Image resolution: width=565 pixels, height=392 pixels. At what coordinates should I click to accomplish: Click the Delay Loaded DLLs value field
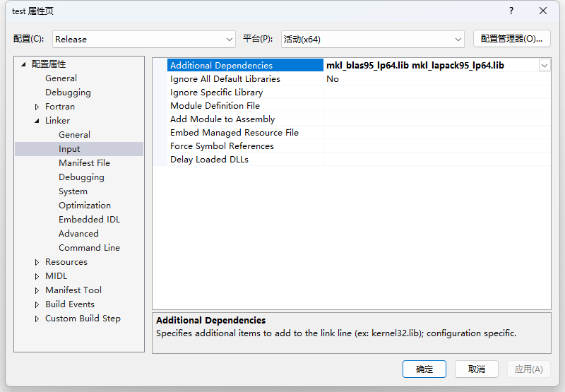point(436,159)
